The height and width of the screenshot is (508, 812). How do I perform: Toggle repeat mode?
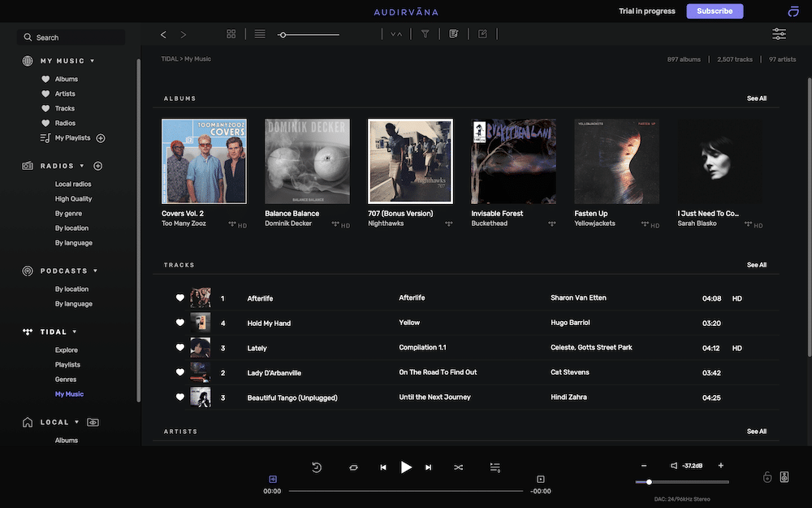(354, 467)
